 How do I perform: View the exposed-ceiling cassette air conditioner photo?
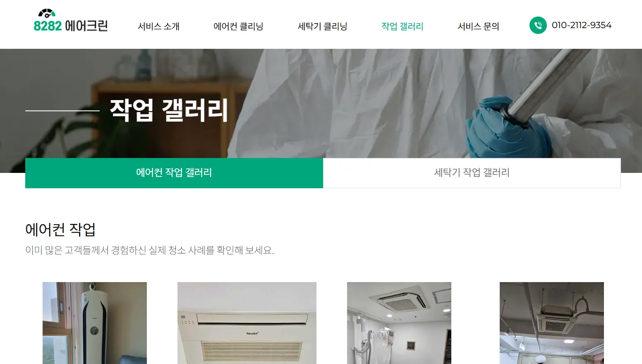click(552, 323)
